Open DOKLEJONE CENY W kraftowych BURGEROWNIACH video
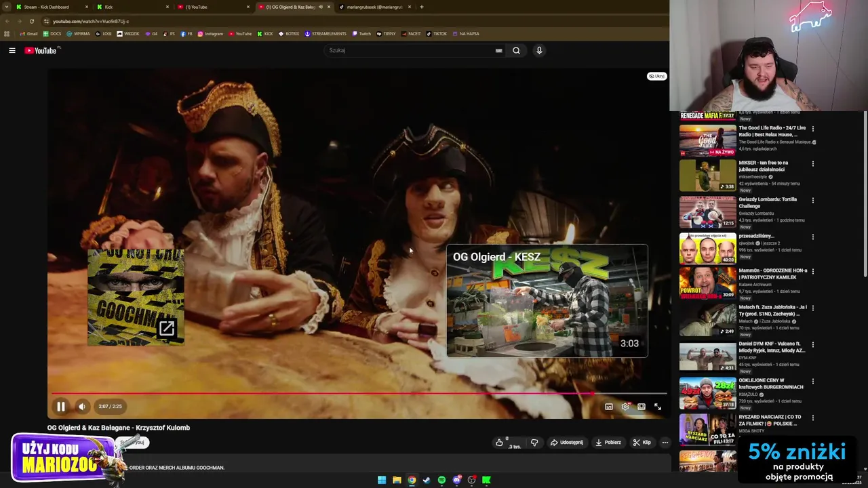868x488 pixels. 771,384
